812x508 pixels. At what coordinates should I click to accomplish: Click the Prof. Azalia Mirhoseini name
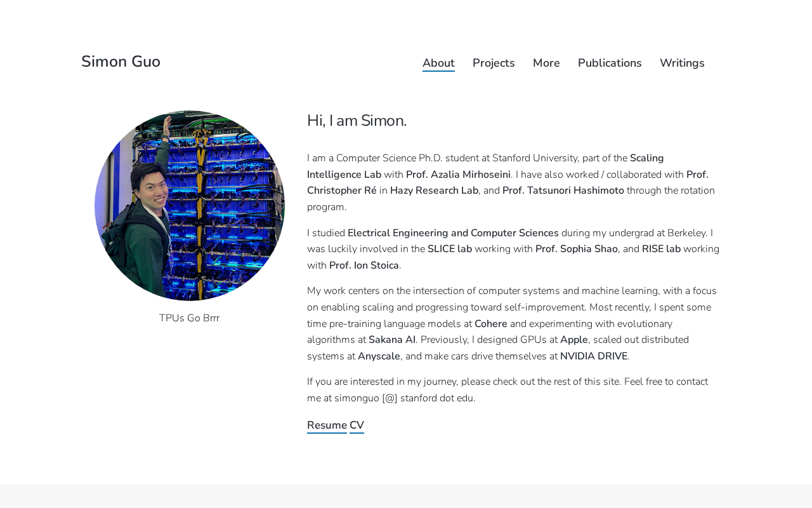point(458,175)
